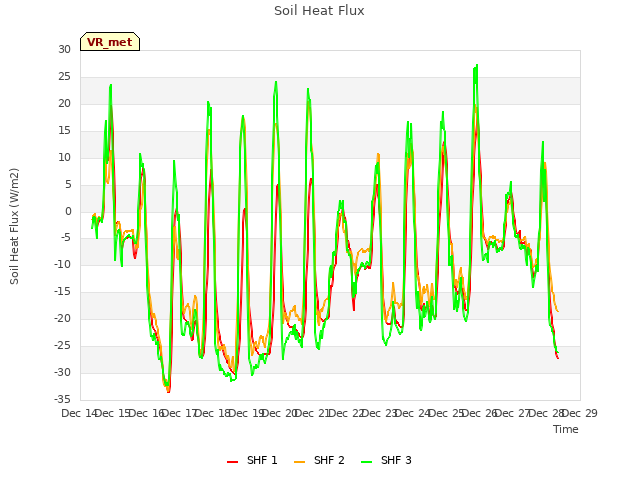Click the Soil Heat Flux (W/m2) axis label
The image size is (640, 480).
pos(14,226)
